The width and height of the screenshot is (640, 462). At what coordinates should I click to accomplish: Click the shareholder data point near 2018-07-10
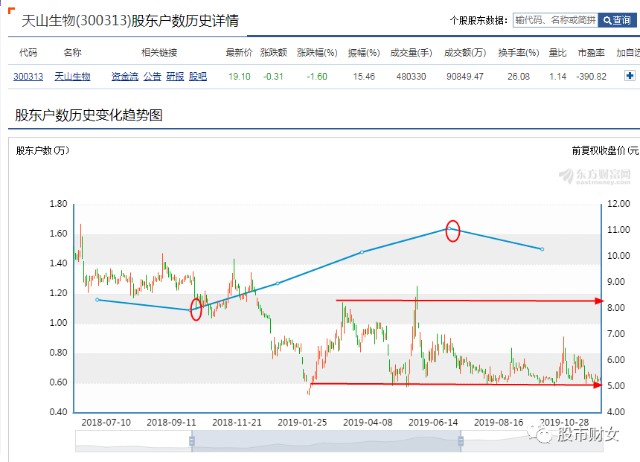click(x=97, y=300)
